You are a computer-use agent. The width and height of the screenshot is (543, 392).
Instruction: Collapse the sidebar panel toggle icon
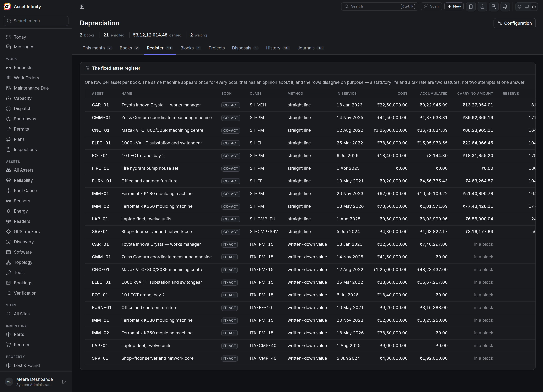(x=82, y=6)
